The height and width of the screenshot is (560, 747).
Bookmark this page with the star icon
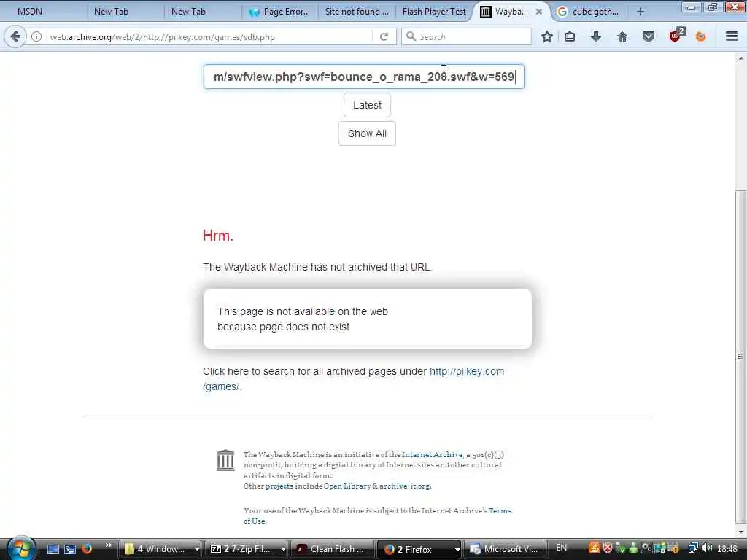click(547, 36)
